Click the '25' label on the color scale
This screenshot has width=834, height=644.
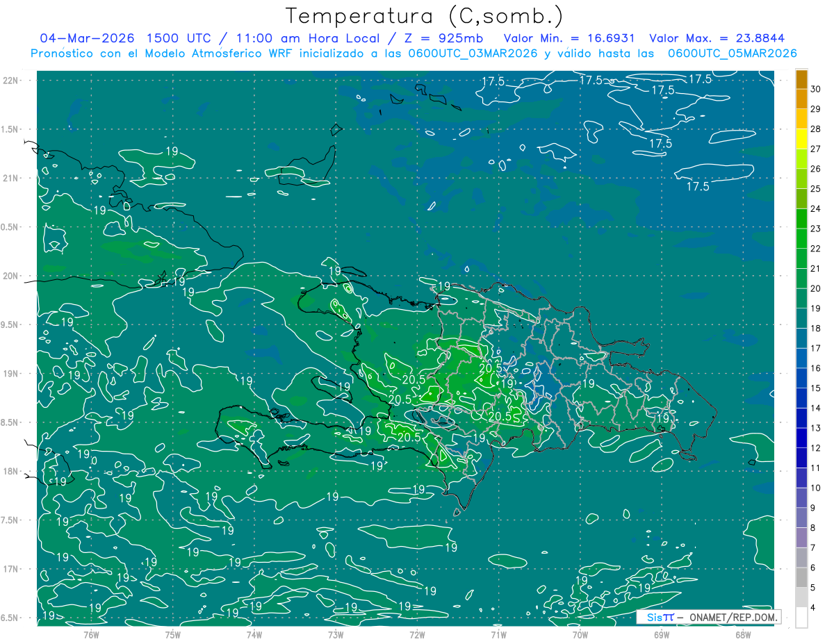[816, 189]
